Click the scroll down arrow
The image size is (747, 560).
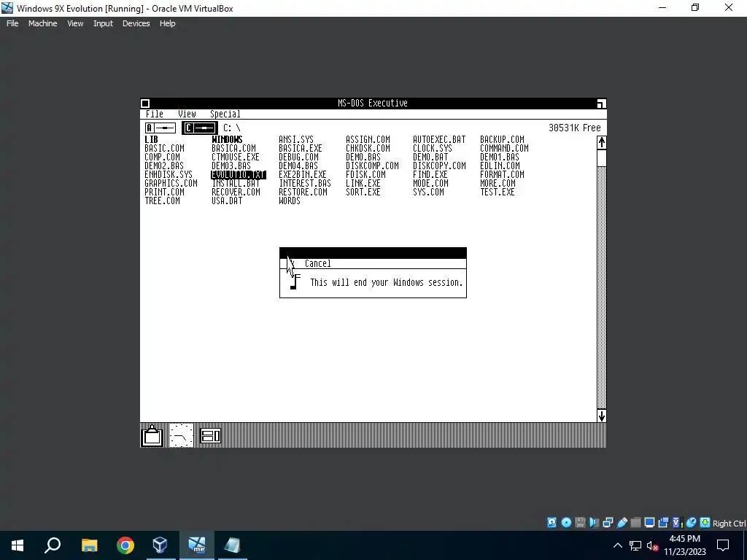[x=601, y=416]
